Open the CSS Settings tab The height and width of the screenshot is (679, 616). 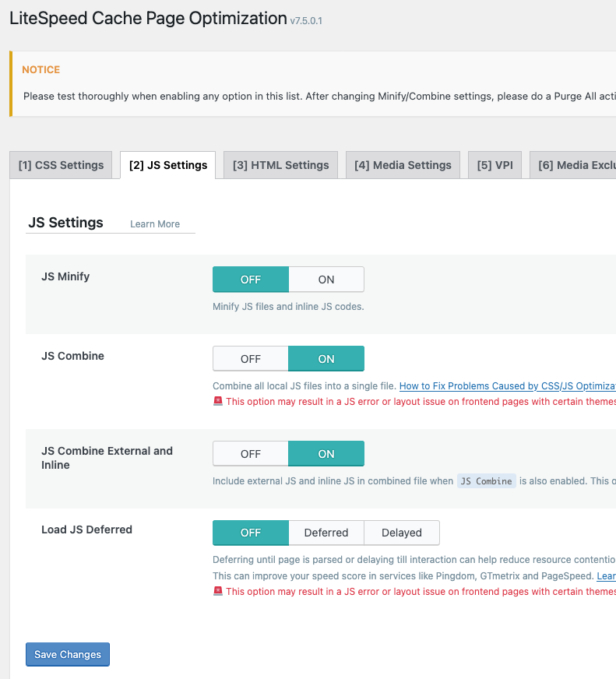[x=61, y=165]
